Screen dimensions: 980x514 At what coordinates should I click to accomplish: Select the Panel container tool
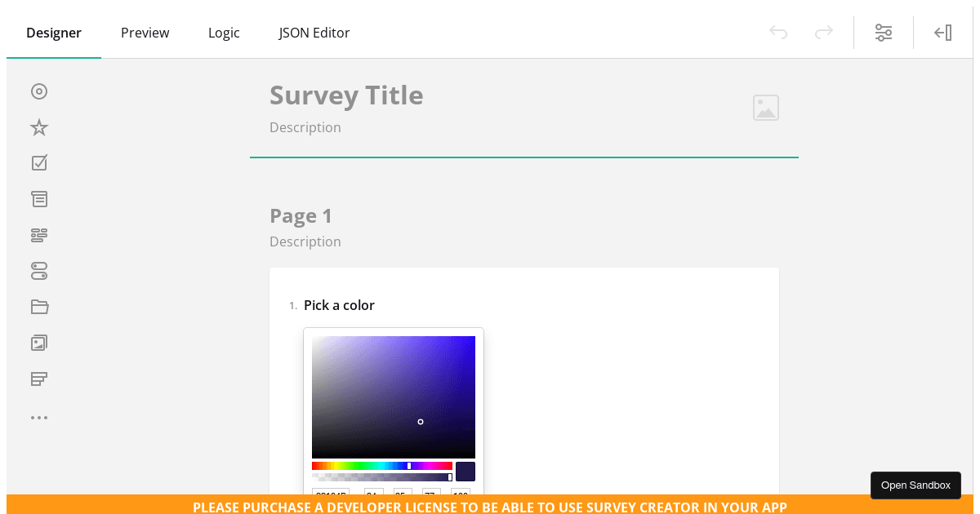39,306
